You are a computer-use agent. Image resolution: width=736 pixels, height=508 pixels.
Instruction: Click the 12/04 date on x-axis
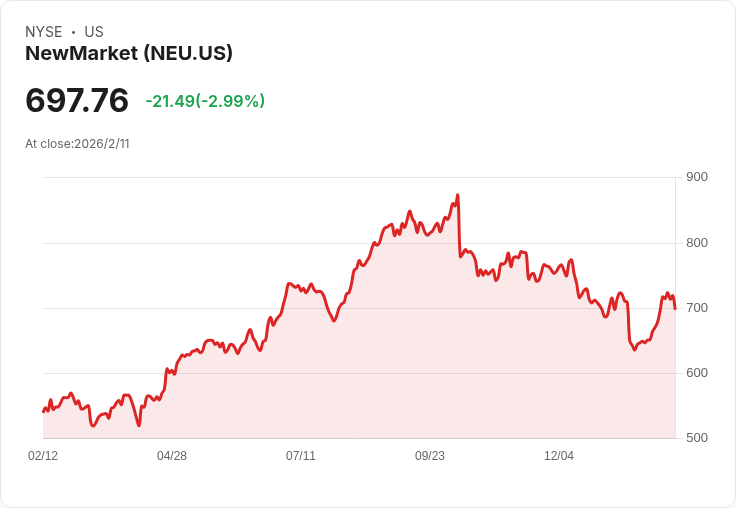[559, 456]
